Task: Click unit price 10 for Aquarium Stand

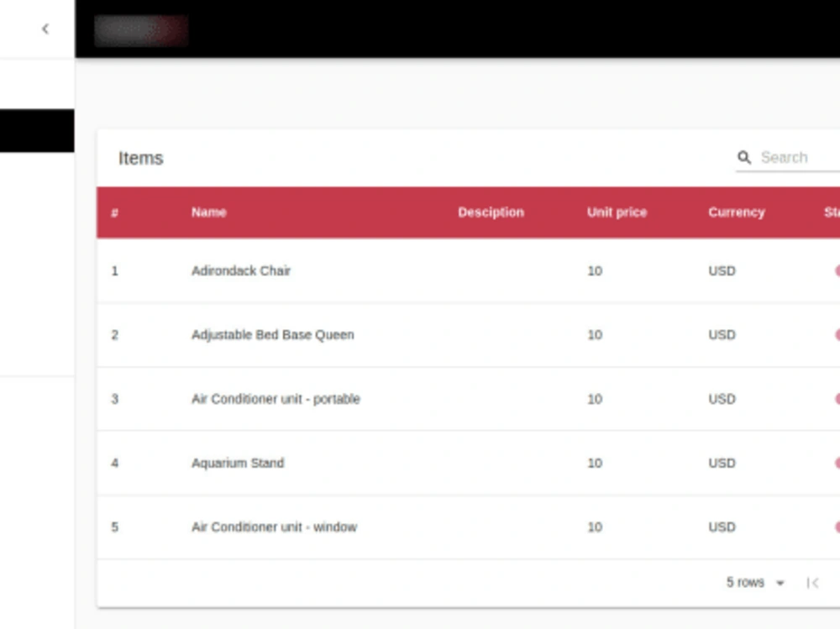Action: point(595,463)
